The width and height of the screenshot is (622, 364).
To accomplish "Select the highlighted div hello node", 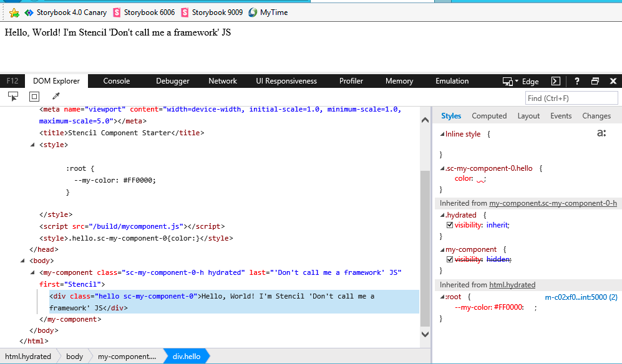I will pos(234,302).
